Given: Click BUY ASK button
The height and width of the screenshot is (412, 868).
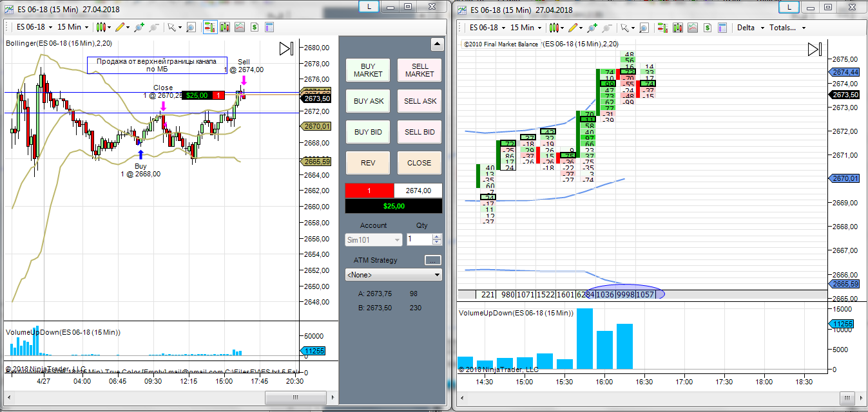Looking at the screenshot, I should (x=368, y=101).
